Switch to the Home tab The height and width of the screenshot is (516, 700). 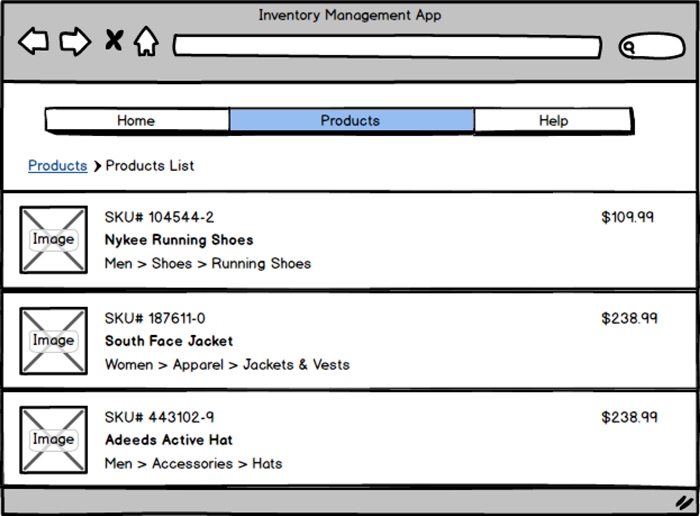pyautogui.click(x=136, y=121)
